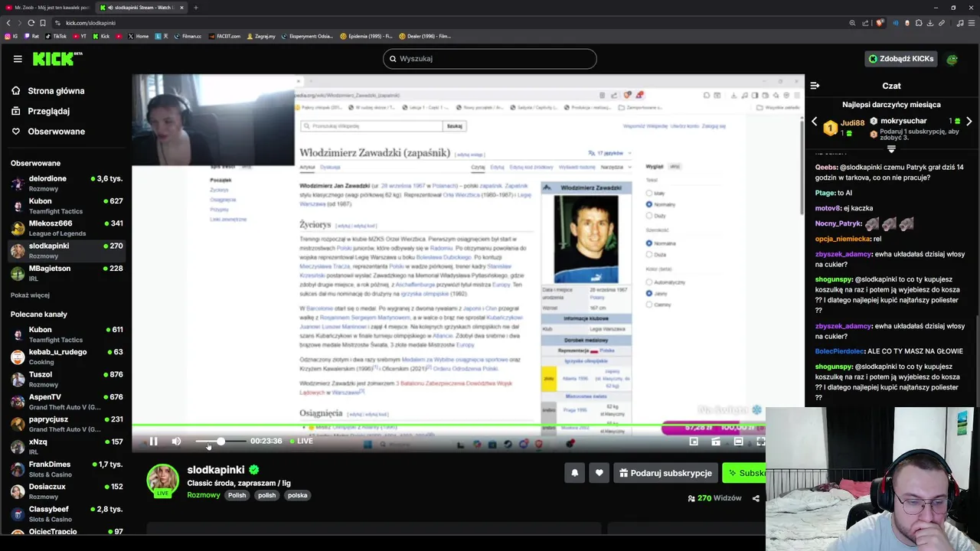Expand the Najlepsi darczyńcy leaderboard
The height and width of the screenshot is (551, 980).
point(891,148)
